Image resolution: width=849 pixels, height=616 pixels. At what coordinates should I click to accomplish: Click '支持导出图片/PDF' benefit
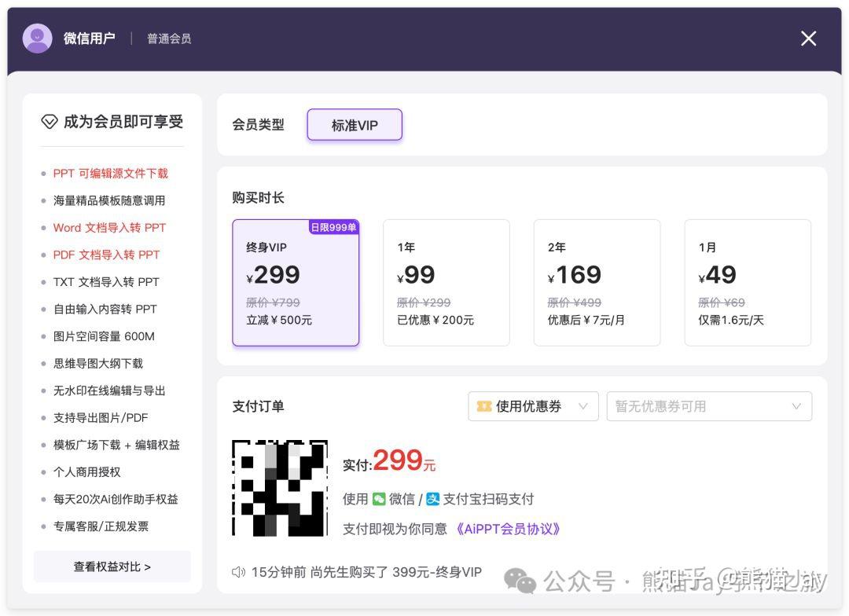pyautogui.click(x=101, y=418)
